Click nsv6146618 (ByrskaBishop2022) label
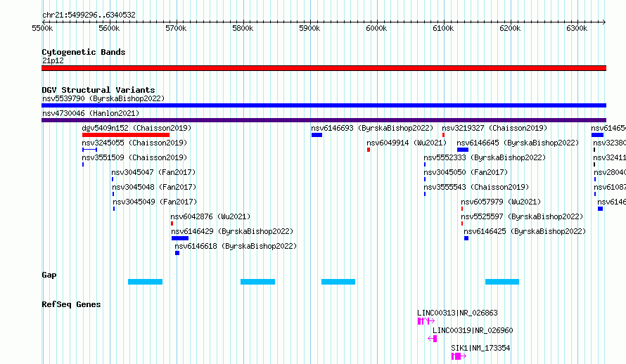Screen dimensions: 626x364 click(x=236, y=246)
